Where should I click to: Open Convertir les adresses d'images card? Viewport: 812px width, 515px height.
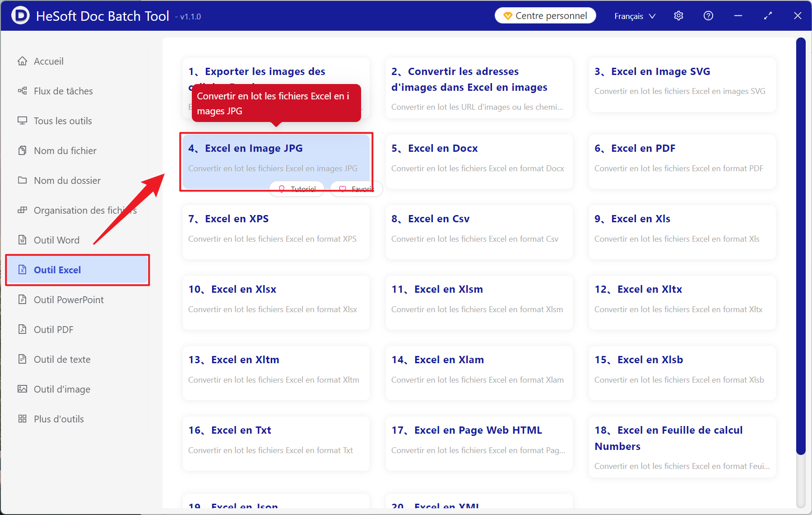[479, 88]
